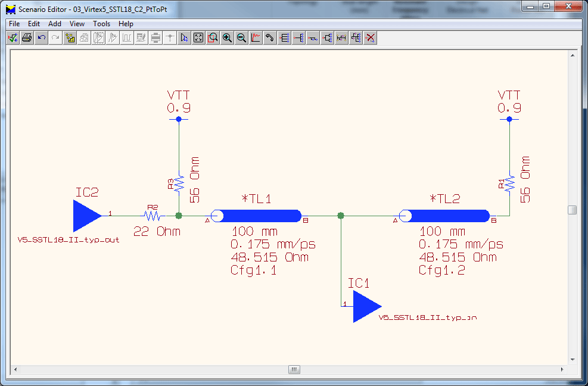Click the grayed-out Redo arrow icon
Screen dimensions: 588x386
(x=55, y=38)
